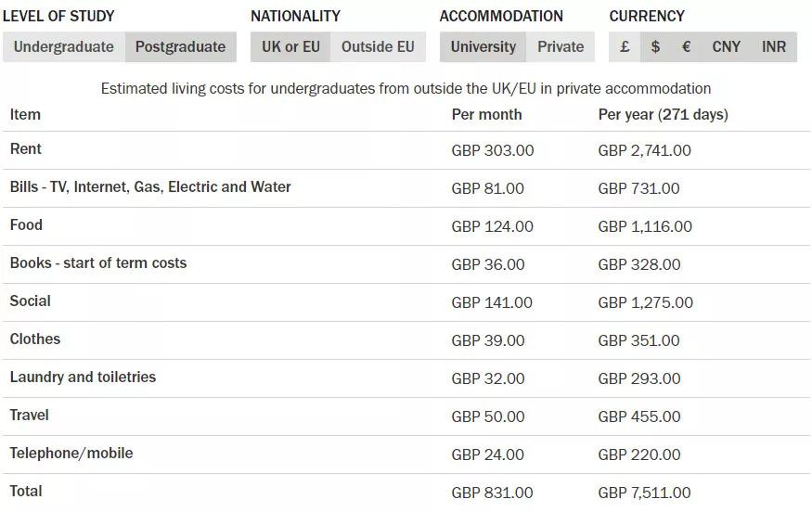Select UK or EU nationality
Image resolution: width=812 pixels, height=512 pixels.
[290, 46]
